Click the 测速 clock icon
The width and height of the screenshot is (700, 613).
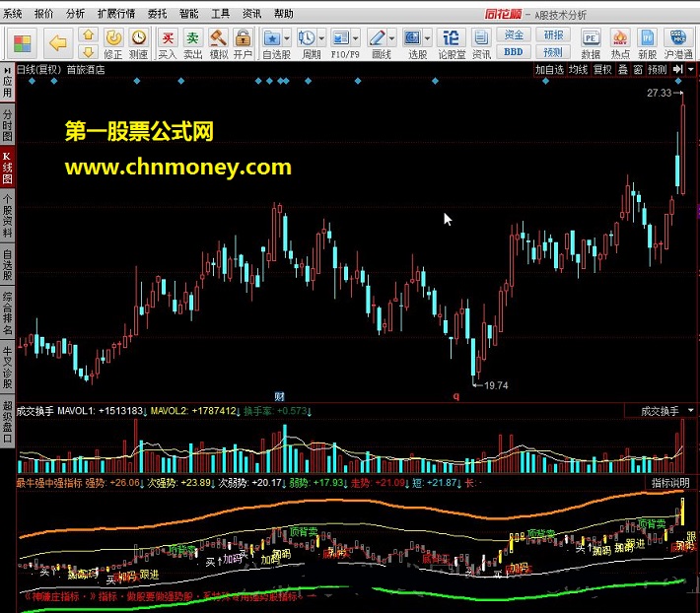(139, 37)
